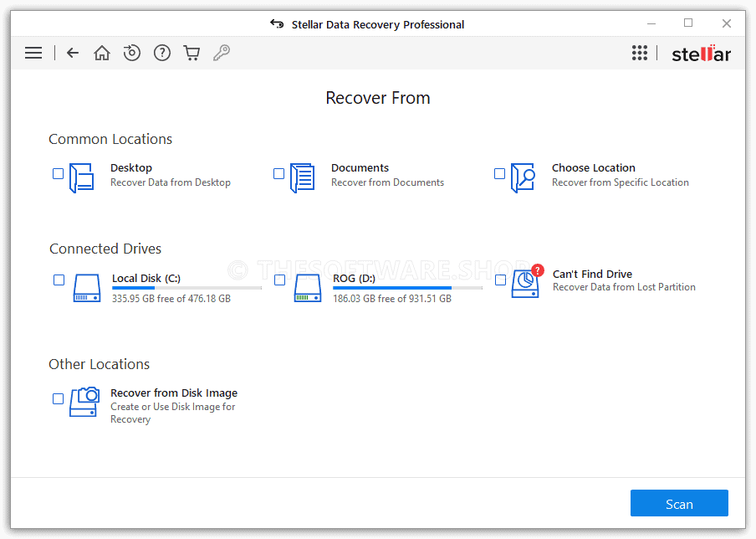Click the Documents folder icon
This screenshot has width=756, height=539.
tap(302, 178)
